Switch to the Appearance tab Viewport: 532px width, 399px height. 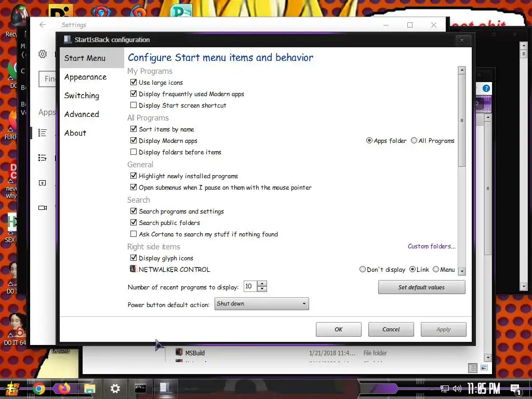(x=92, y=77)
